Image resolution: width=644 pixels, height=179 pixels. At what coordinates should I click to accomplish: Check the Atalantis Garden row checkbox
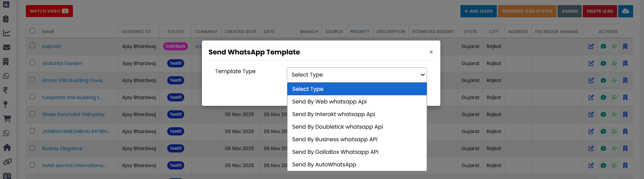tap(32, 63)
